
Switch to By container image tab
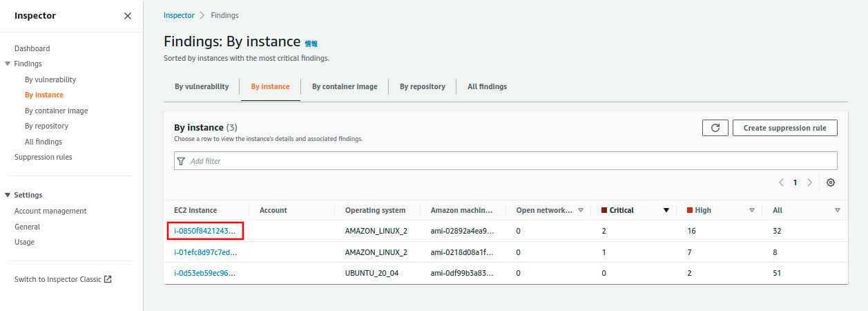345,86
